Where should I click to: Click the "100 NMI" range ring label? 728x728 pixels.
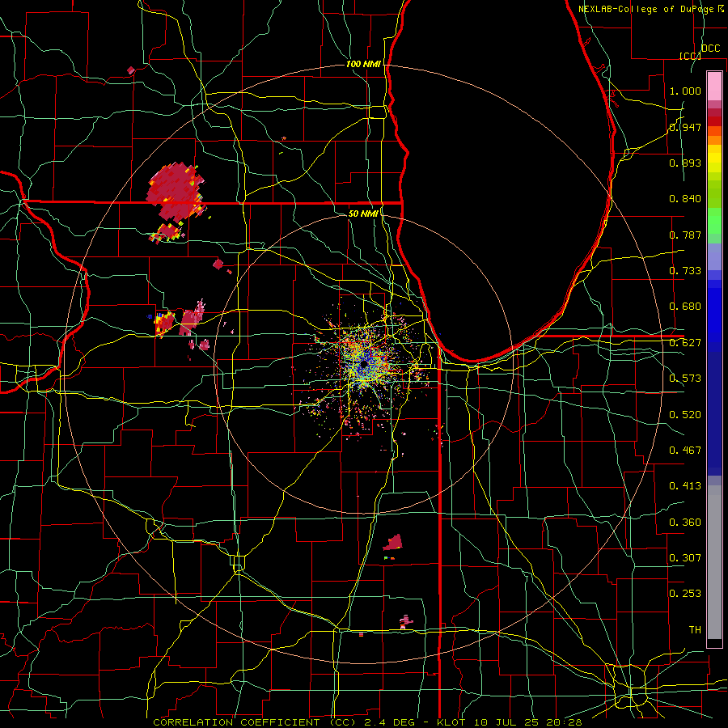(x=362, y=64)
